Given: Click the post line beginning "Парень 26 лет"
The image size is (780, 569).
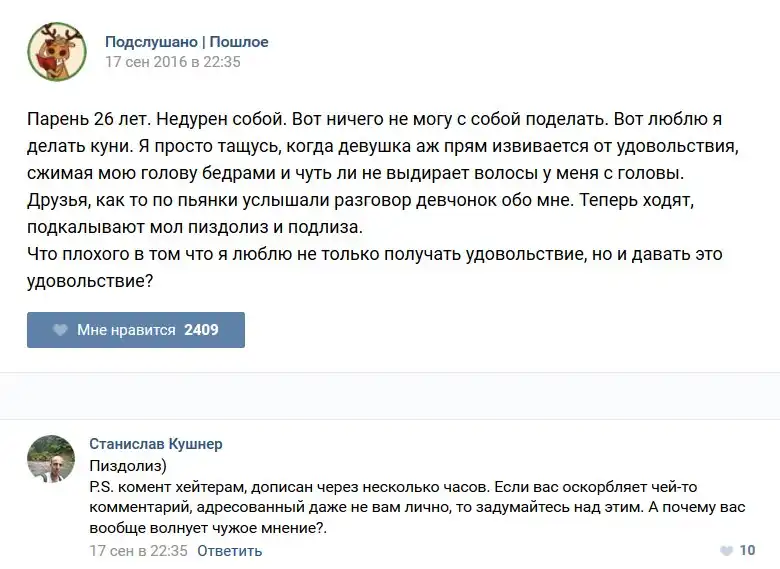Looking at the screenshot, I should tap(374, 119).
